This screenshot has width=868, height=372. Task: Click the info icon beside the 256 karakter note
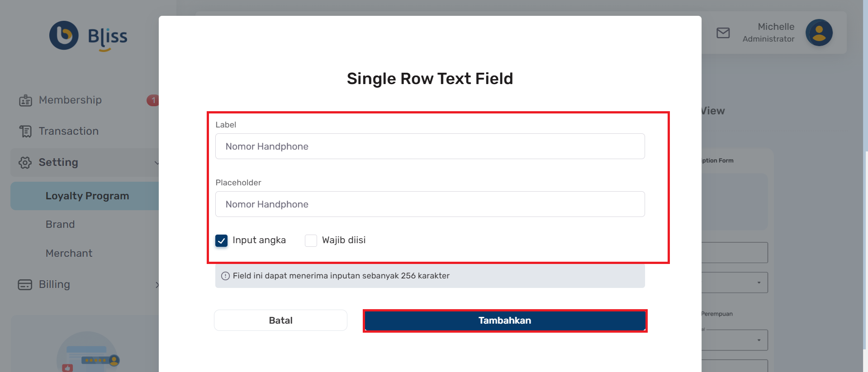tap(225, 276)
